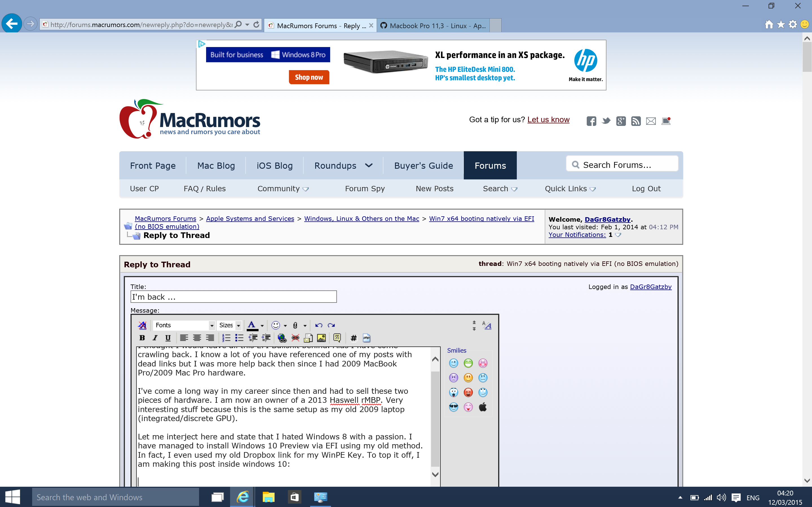812x507 pixels.
Task: Click the Insert Link globe icon
Action: tap(282, 338)
